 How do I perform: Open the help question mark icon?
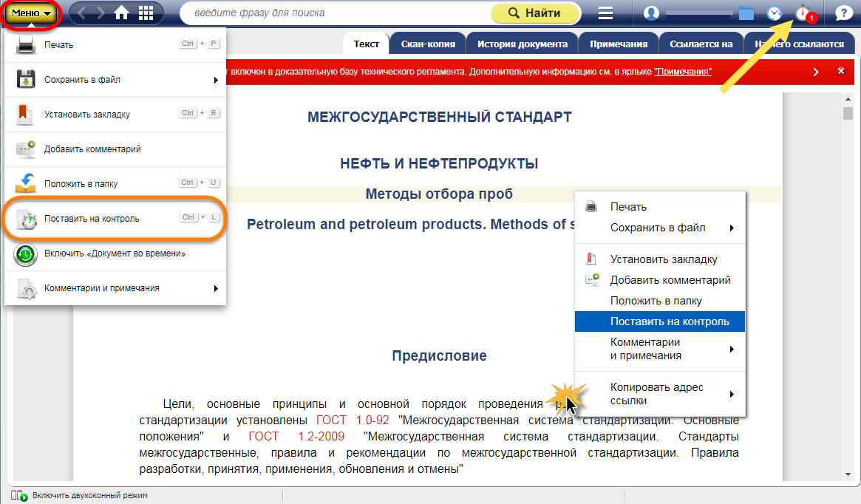843,13
